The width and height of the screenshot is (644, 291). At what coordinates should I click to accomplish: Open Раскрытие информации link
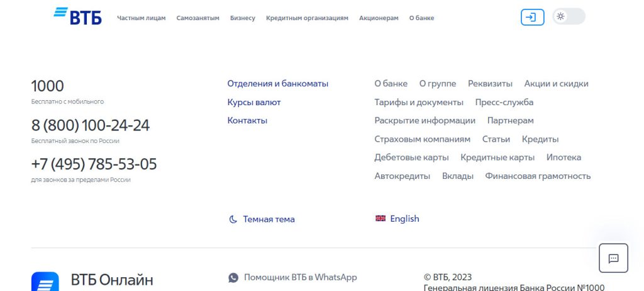point(425,120)
